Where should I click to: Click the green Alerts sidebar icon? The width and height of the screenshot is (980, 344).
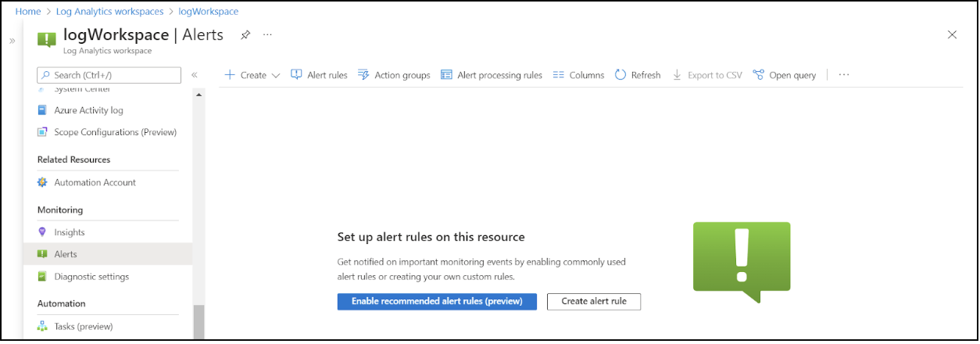[x=43, y=254]
